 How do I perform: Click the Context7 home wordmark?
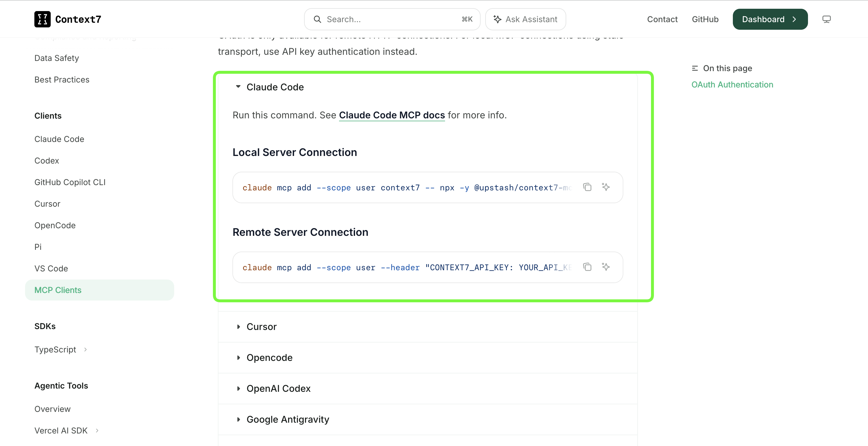78,19
